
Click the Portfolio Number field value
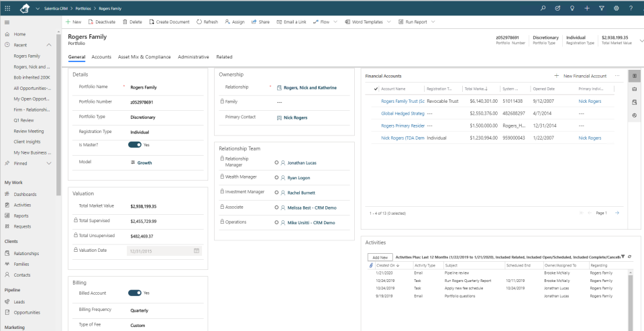click(x=142, y=102)
